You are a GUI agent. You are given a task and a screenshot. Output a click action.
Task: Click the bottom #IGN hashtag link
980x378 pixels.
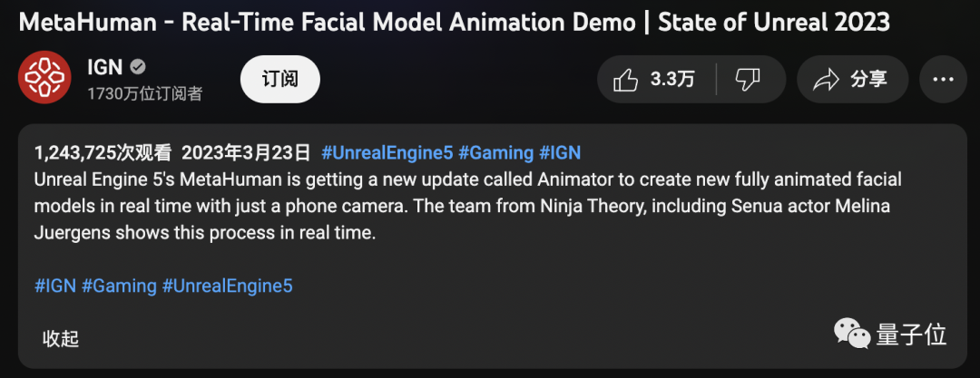[x=54, y=286]
